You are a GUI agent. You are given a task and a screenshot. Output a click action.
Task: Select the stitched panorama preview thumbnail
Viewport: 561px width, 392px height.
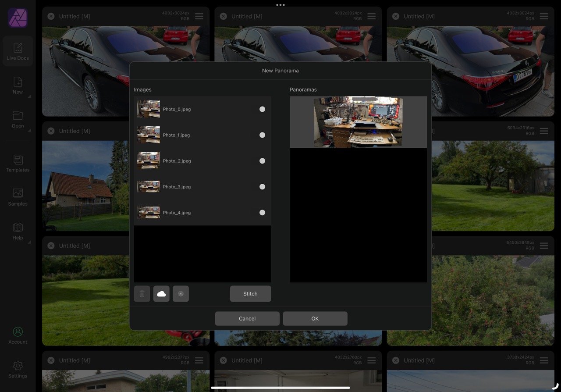[358, 122]
